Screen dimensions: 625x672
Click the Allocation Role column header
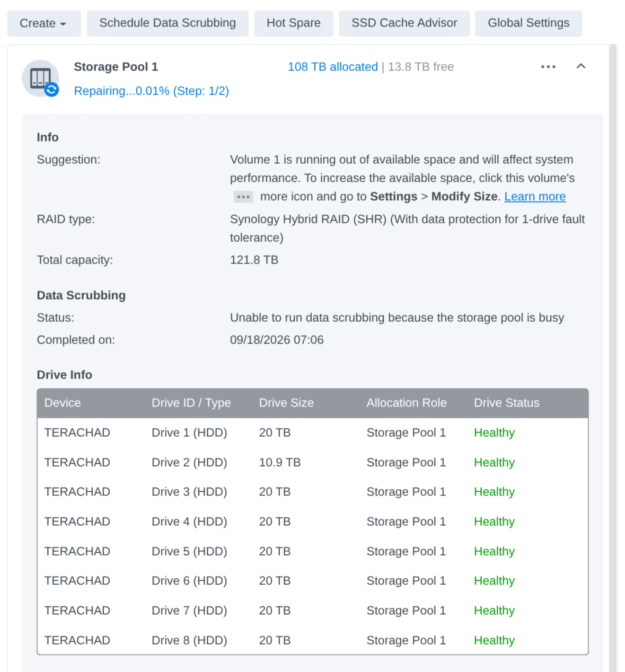(x=406, y=403)
